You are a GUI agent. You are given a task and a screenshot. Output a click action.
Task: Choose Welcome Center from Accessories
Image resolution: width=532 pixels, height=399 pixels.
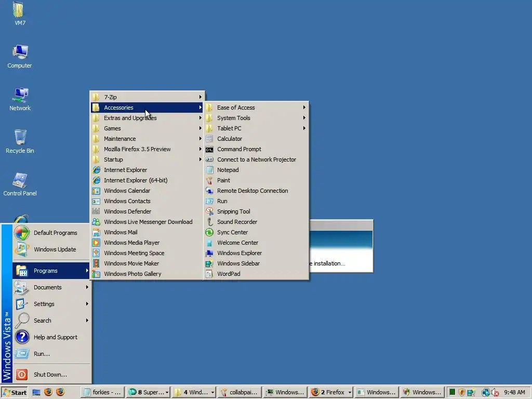[256, 243]
